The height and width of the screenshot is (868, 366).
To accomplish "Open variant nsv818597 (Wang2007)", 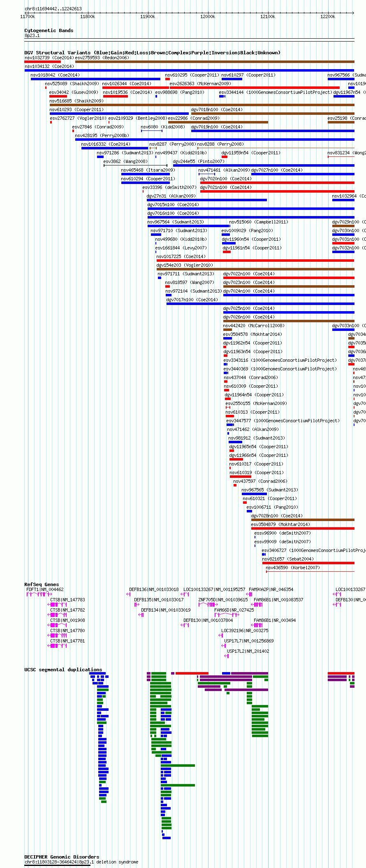I will [190, 282].
